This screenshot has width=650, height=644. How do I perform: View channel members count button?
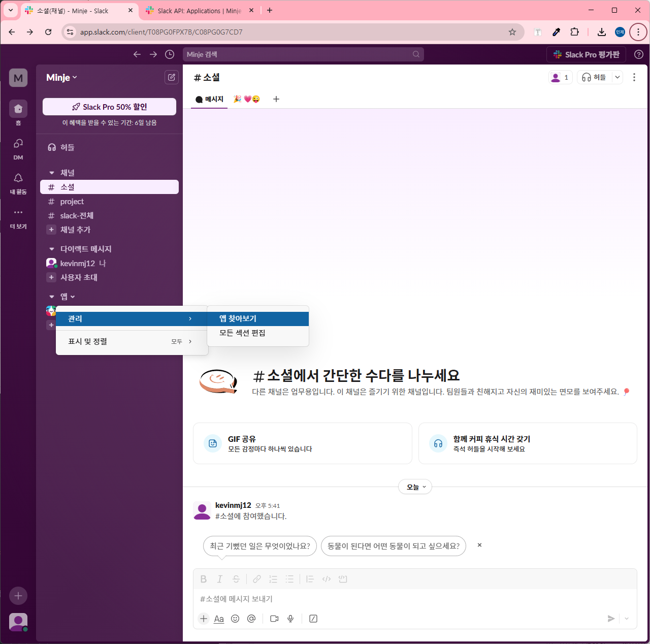click(x=561, y=77)
